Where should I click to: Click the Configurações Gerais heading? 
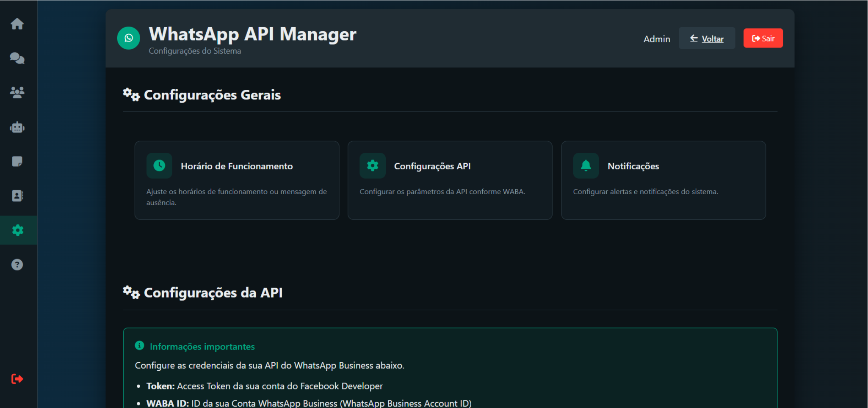click(212, 95)
